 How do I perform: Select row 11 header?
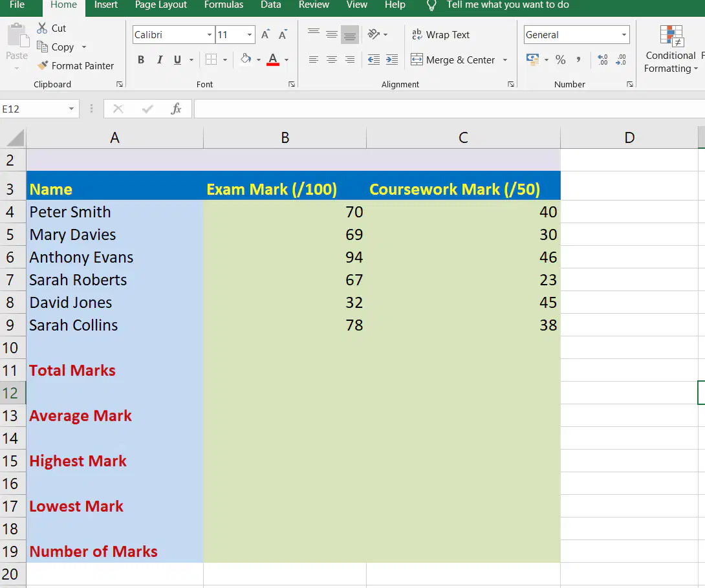13,371
